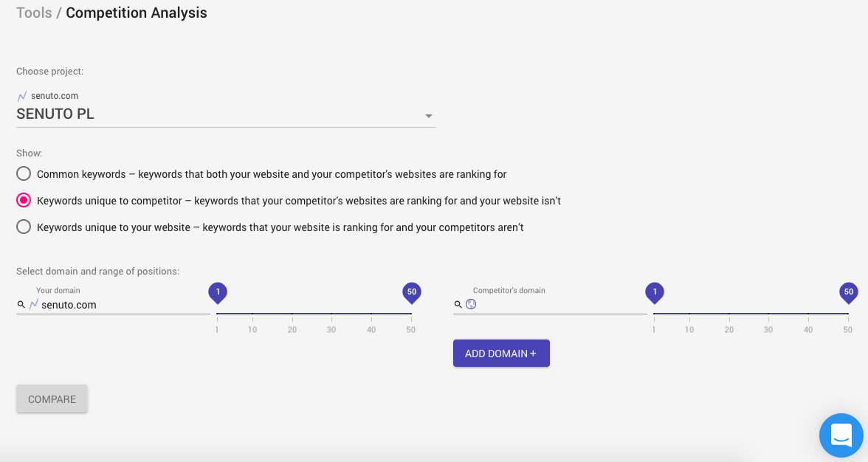The height and width of the screenshot is (462, 868).
Task: Click the search icon beside Competitor's domain
Action: point(458,304)
